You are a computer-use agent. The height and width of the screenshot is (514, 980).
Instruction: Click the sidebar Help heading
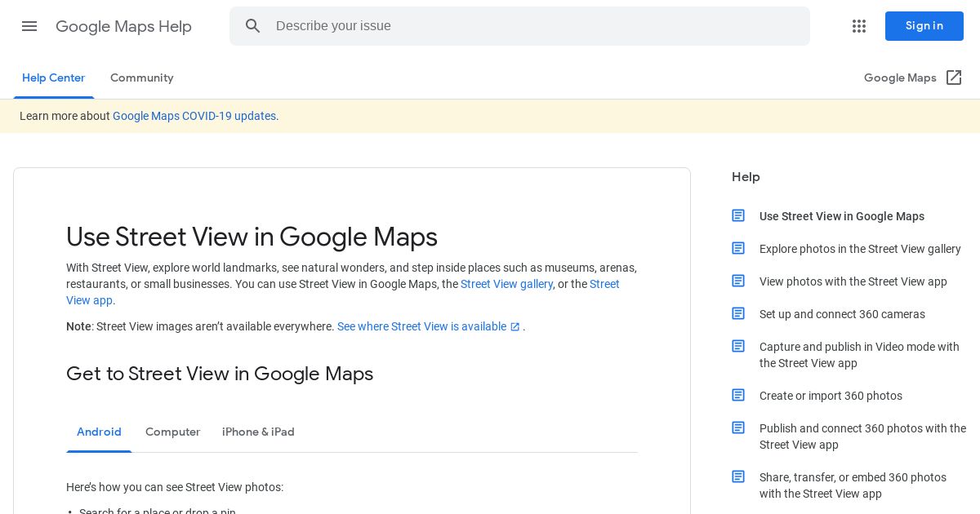(x=746, y=177)
